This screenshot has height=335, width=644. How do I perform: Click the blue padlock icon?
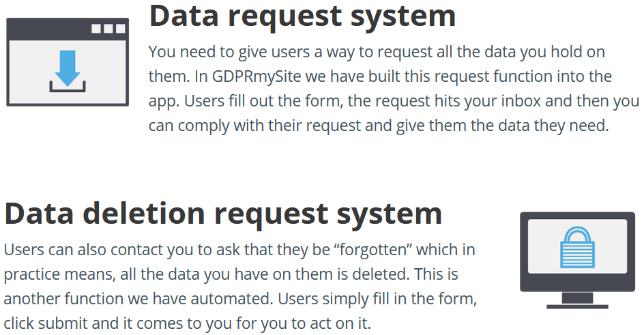pos(577,248)
